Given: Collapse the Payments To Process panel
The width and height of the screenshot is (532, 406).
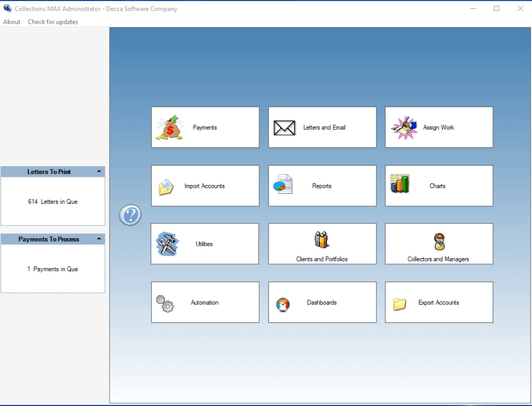Looking at the screenshot, I should pyautogui.click(x=99, y=239).
